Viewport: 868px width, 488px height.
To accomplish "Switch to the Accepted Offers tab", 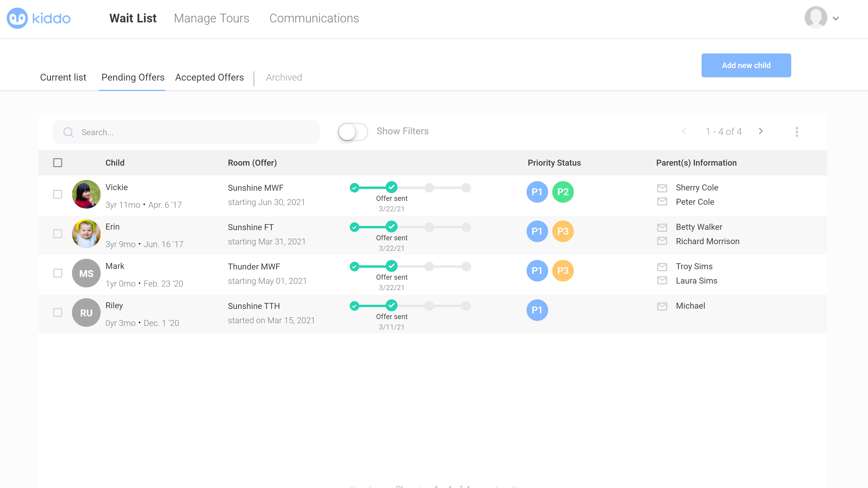I will pos(209,78).
